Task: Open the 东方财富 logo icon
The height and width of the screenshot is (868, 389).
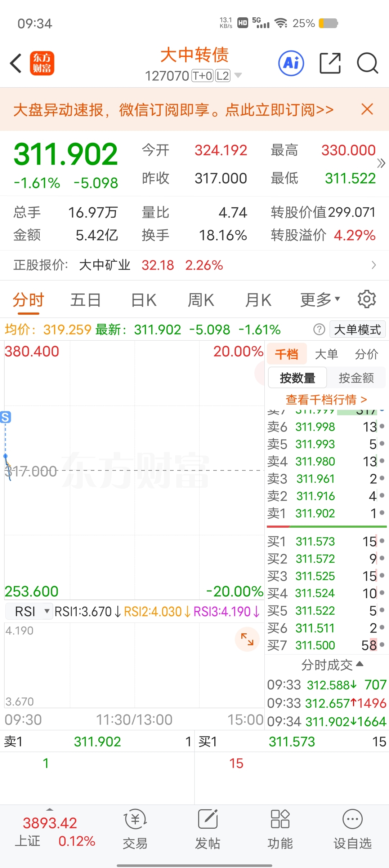Action: tap(42, 63)
